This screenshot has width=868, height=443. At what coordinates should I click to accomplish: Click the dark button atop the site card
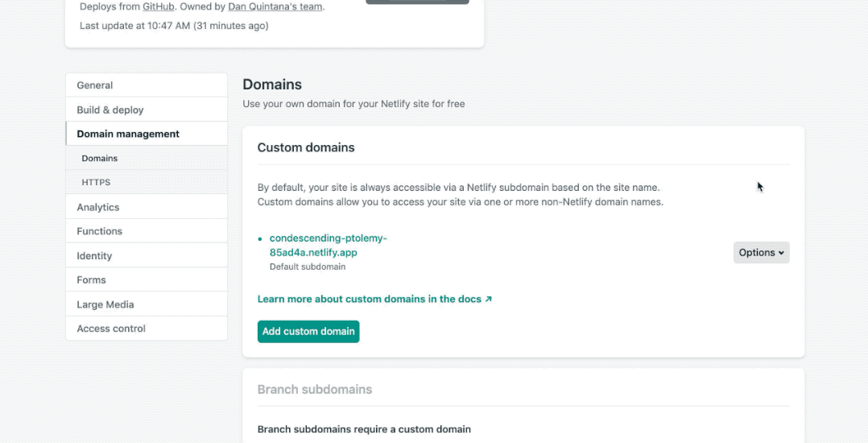(417, 2)
